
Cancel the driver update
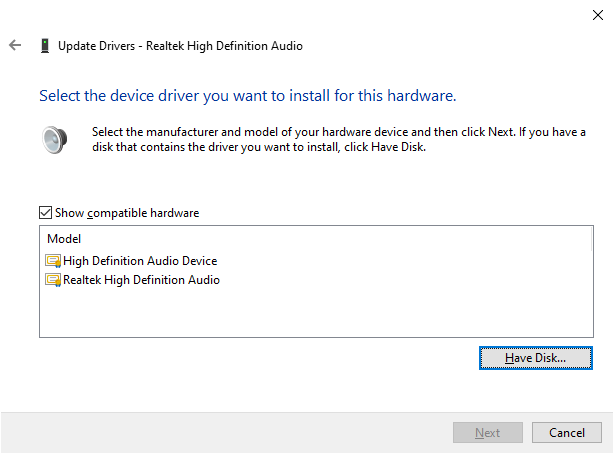(x=567, y=432)
